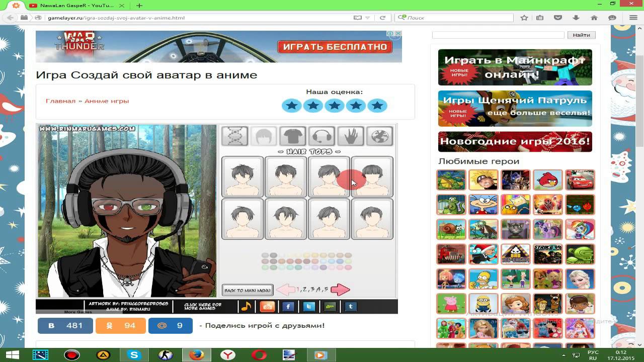Choose the last hair style in the bottom row

click(x=372, y=219)
